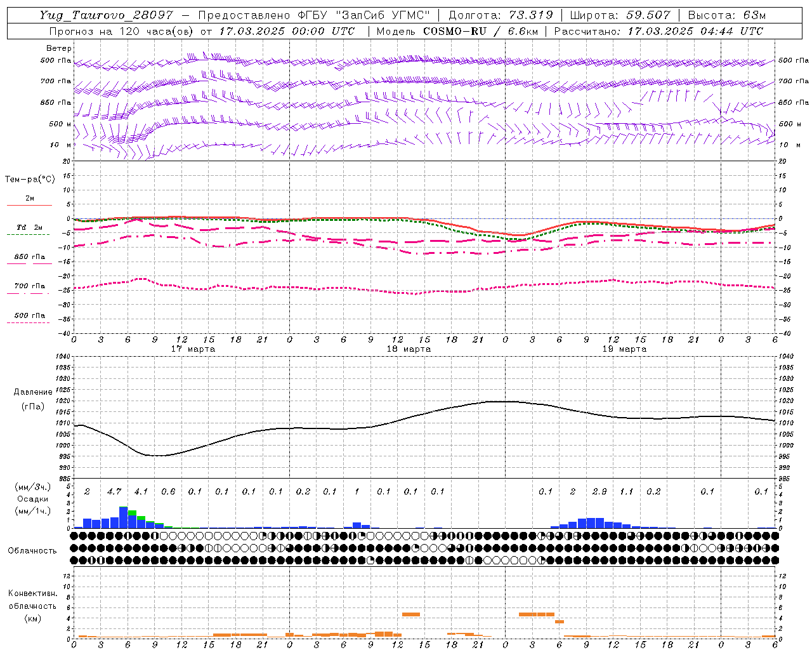This screenshot has height=650, width=812.
Task: Click the '17 марта' date label
Action: click(x=193, y=349)
